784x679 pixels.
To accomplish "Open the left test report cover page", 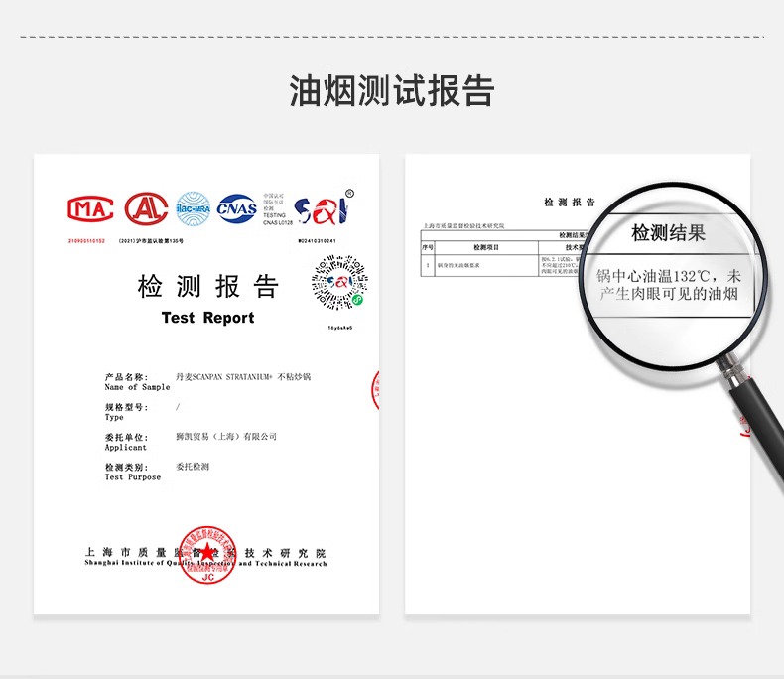I will [206, 417].
